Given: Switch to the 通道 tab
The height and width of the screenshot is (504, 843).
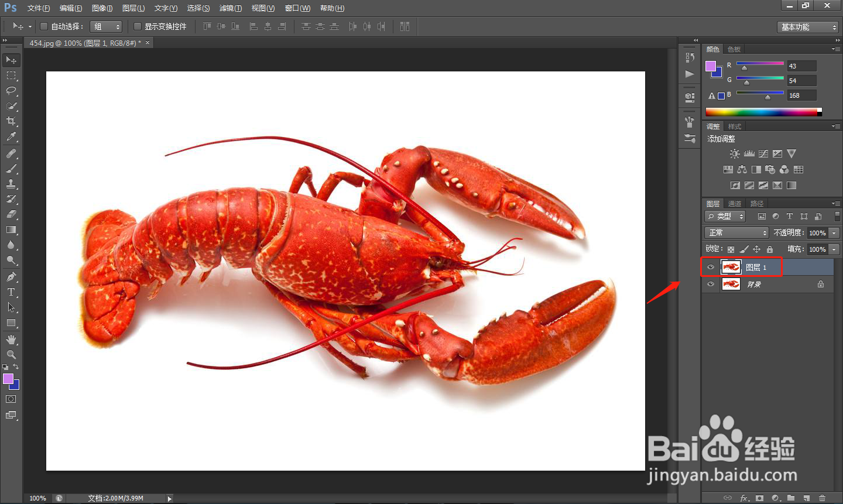Looking at the screenshot, I should 735,204.
